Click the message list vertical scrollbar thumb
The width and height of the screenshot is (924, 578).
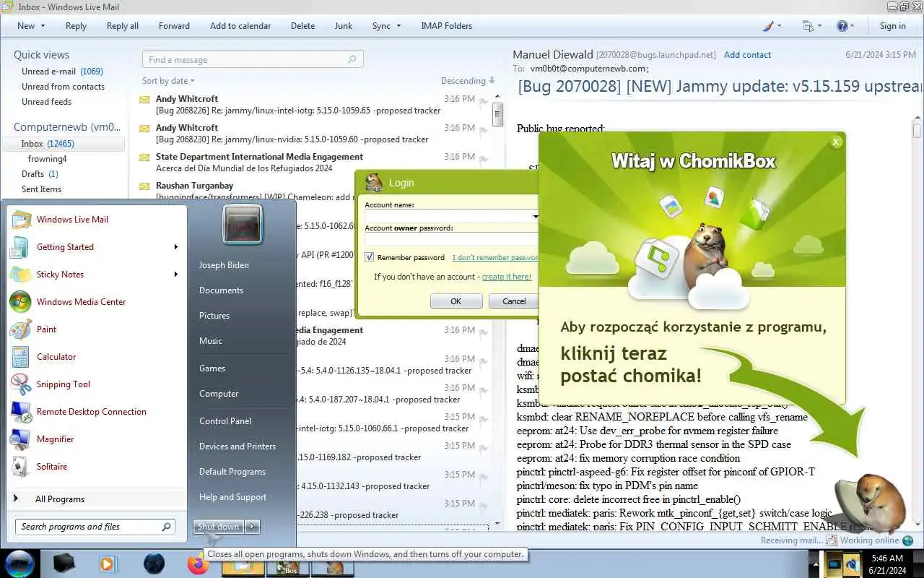coord(497,114)
